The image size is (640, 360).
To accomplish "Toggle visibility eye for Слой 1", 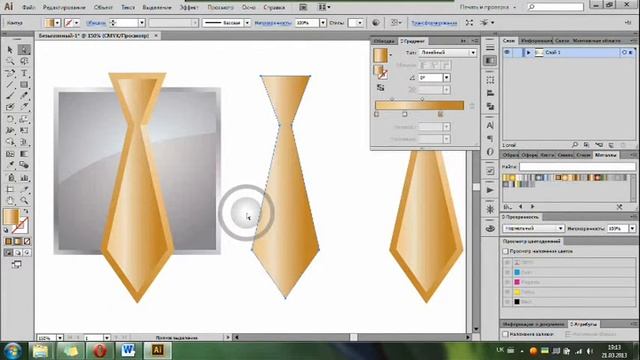I will [x=507, y=52].
